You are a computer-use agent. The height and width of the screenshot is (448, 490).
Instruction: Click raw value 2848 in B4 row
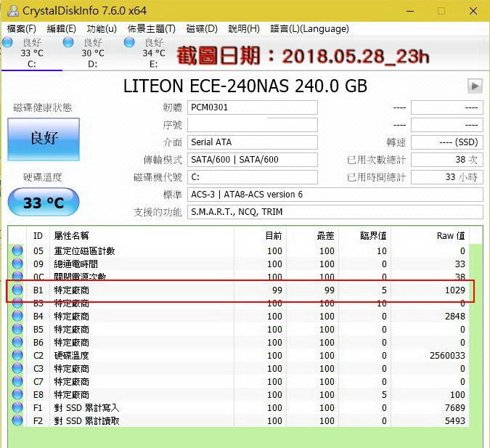(x=455, y=316)
